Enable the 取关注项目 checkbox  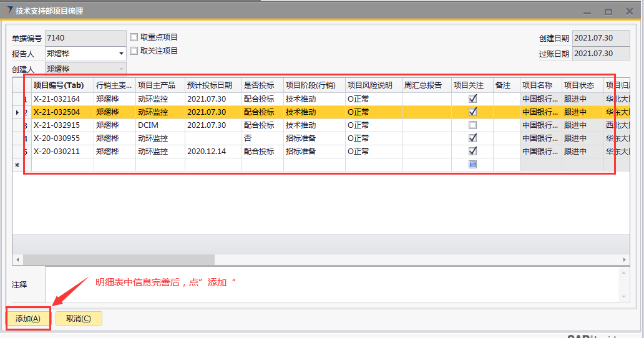click(x=134, y=51)
